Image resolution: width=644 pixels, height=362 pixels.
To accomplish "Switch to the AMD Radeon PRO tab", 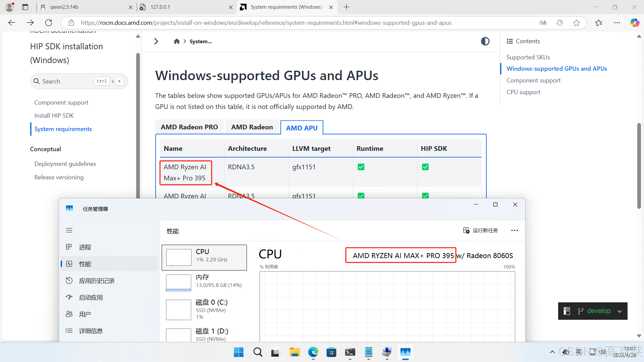I will (189, 127).
